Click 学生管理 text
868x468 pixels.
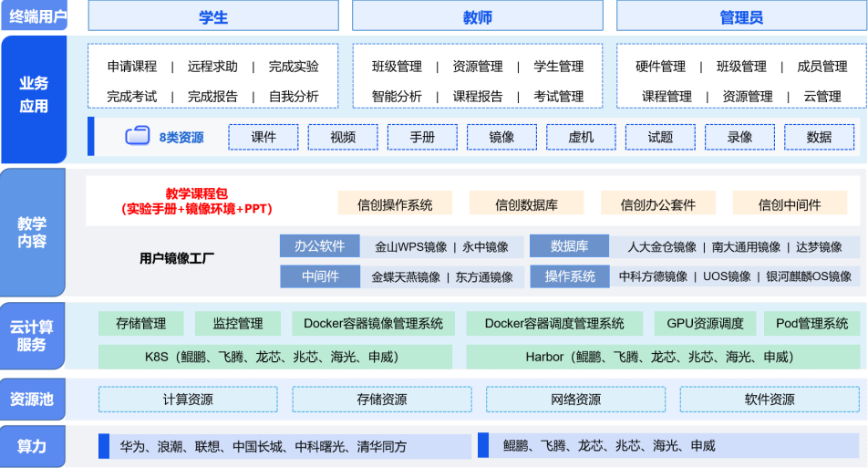559,67
